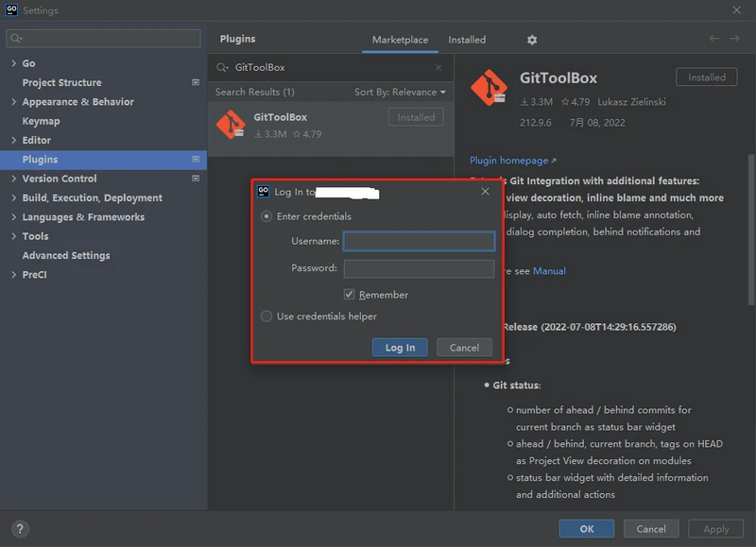The width and height of the screenshot is (756, 547).
Task: Click the author name Lukasz Zielinski
Action: (x=631, y=102)
